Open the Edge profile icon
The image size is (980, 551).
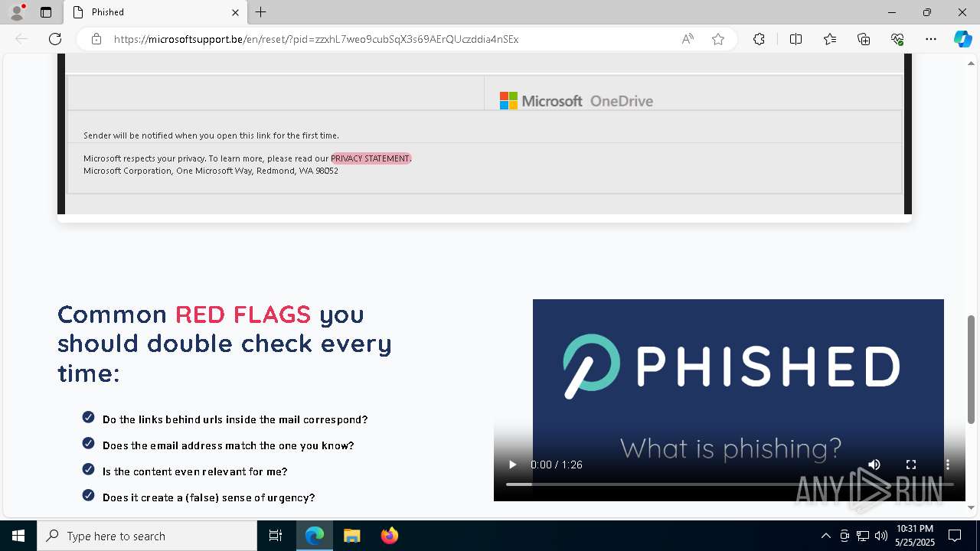[x=16, y=12]
